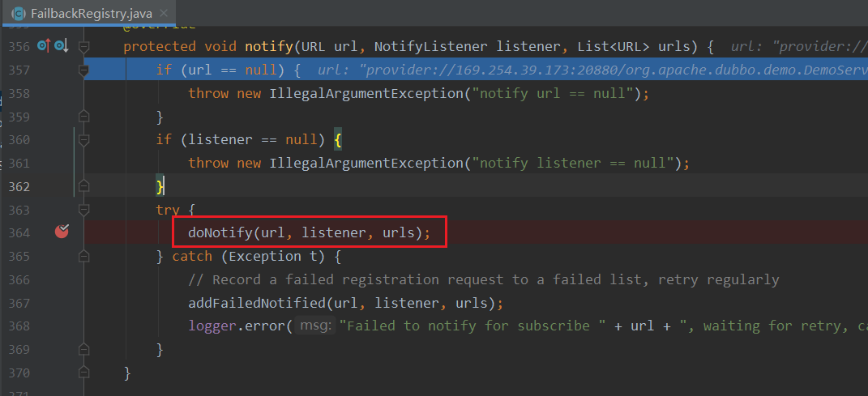The image size is (868, 396).
Task: Click fold end marker at line 370
Action: tap(83, 373)
